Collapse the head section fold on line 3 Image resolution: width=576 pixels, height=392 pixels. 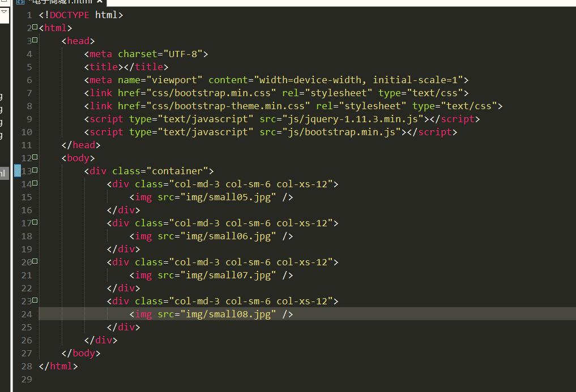[35, 40]
